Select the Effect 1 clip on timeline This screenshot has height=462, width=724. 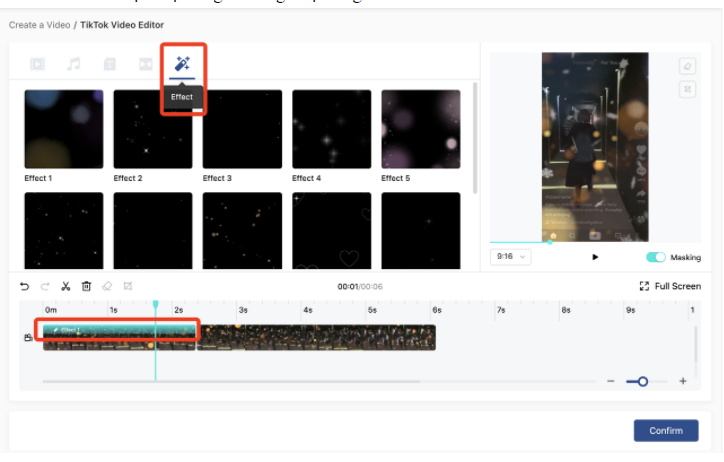[x=119, y=330]
